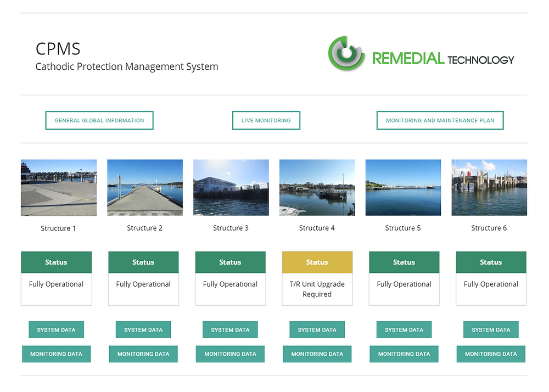The image size is (549, 392).
Task: Open General Global Information
Action: pos(99,120)
